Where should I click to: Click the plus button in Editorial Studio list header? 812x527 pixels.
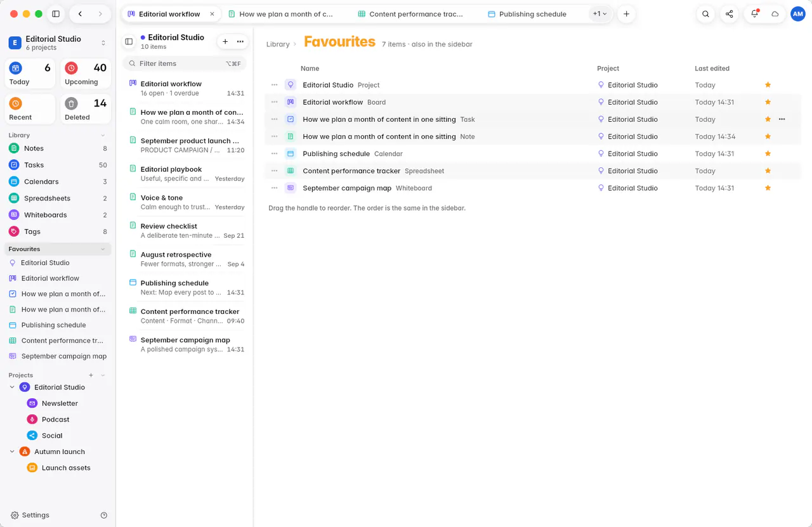(x=225, y=42)
